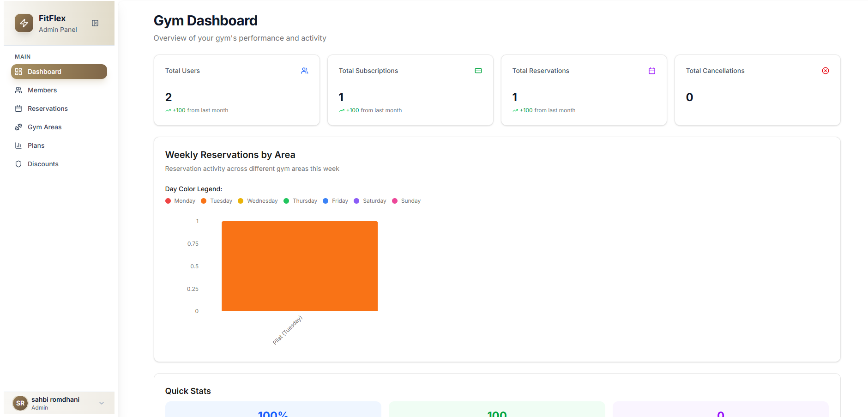
Task: Click the Total Users value card
Action: coord(236,90)
